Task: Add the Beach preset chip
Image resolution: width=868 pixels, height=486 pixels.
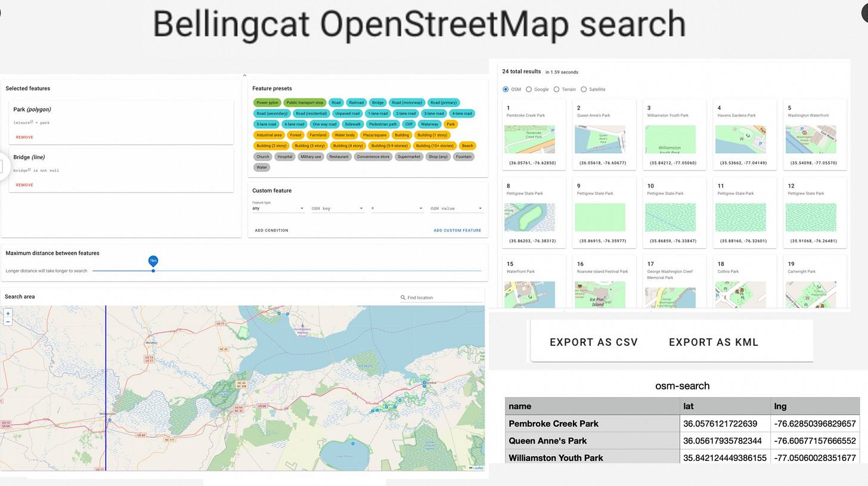Action: [x=467, y=146]
